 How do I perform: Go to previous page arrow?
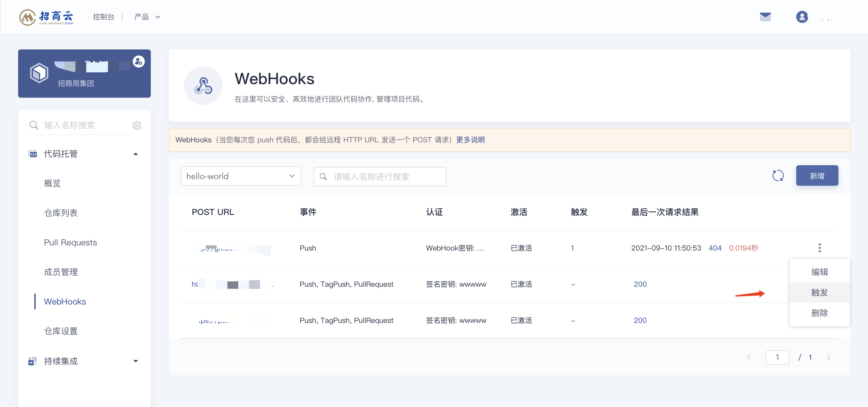[x=748, y=358]
